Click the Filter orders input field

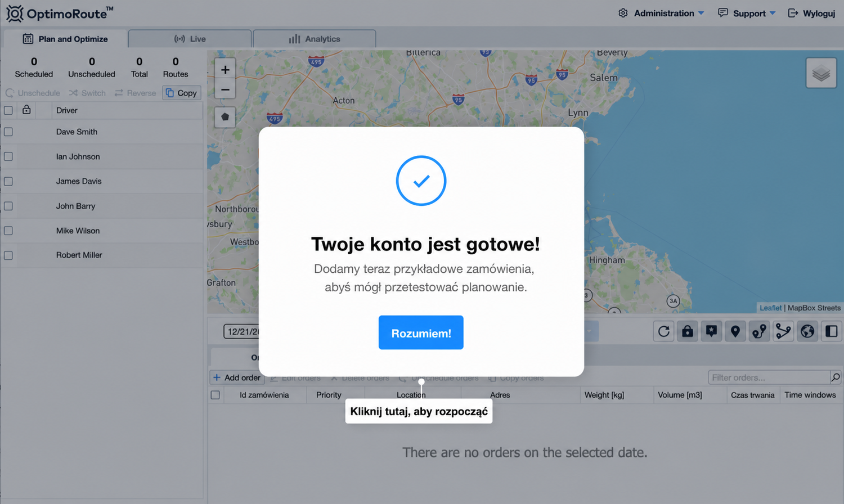769,377
